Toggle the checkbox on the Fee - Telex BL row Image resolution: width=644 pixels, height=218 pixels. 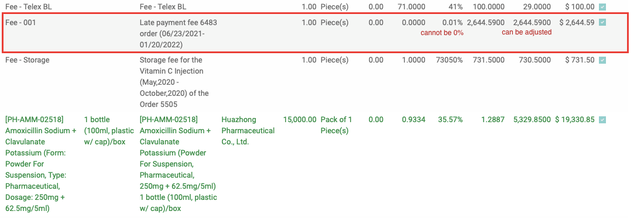pyautogui.click(x=602, y=6)
